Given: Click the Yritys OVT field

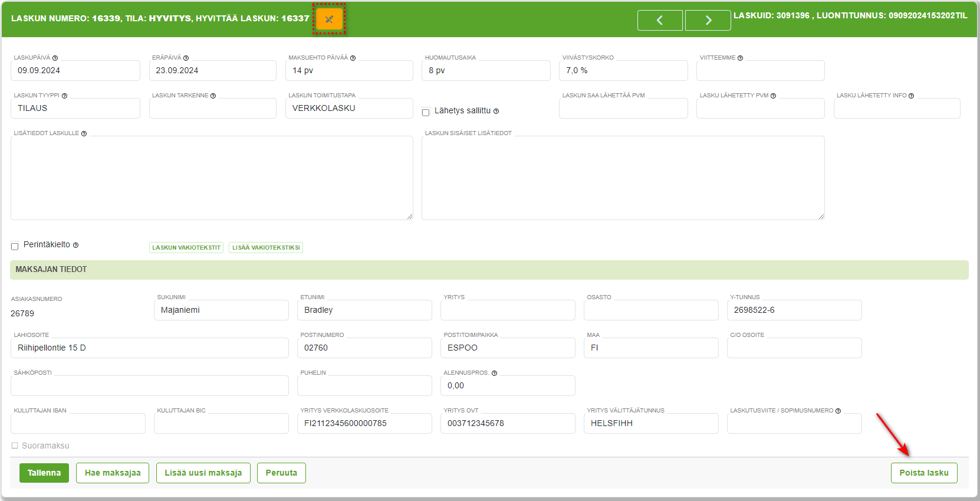Looking at the screenshot, I should pyautogui.click(x=508, y=423).
